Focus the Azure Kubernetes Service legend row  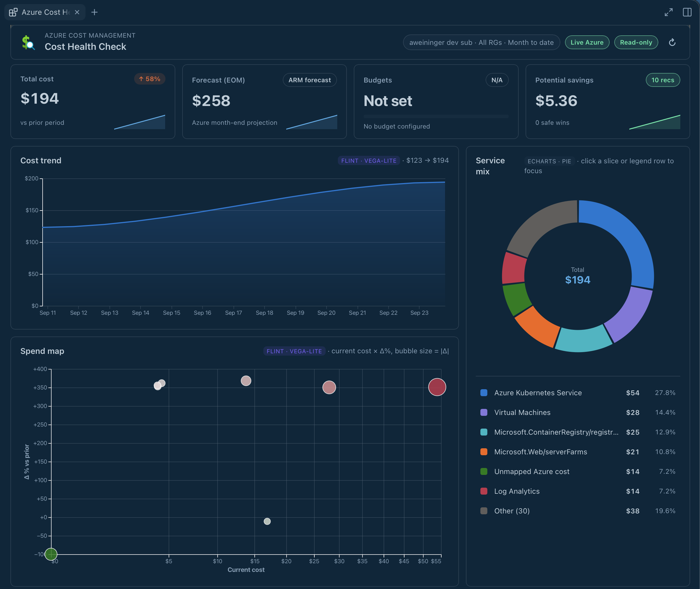coord(578,393)
